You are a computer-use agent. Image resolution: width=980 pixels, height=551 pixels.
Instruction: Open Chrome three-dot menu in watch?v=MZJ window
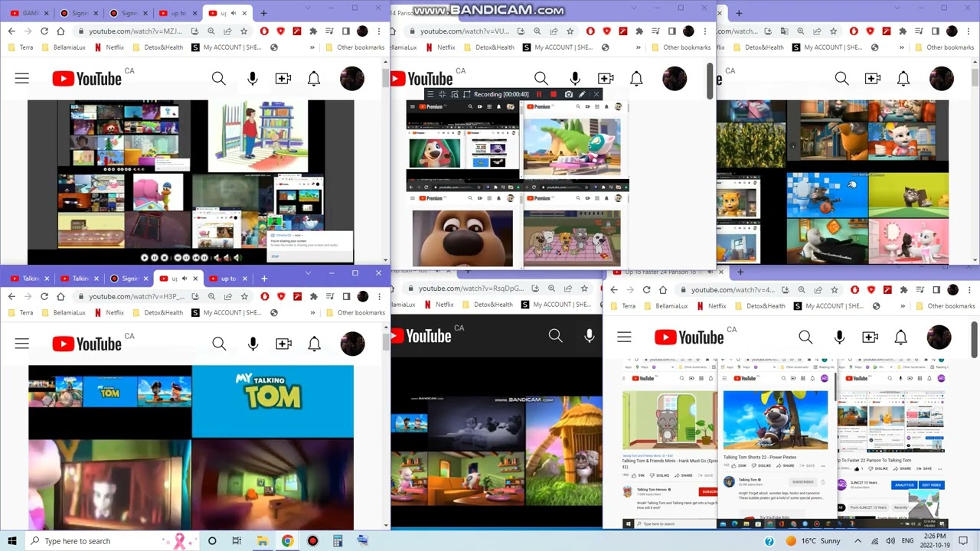pyautogui.click(x=378, y=31)
